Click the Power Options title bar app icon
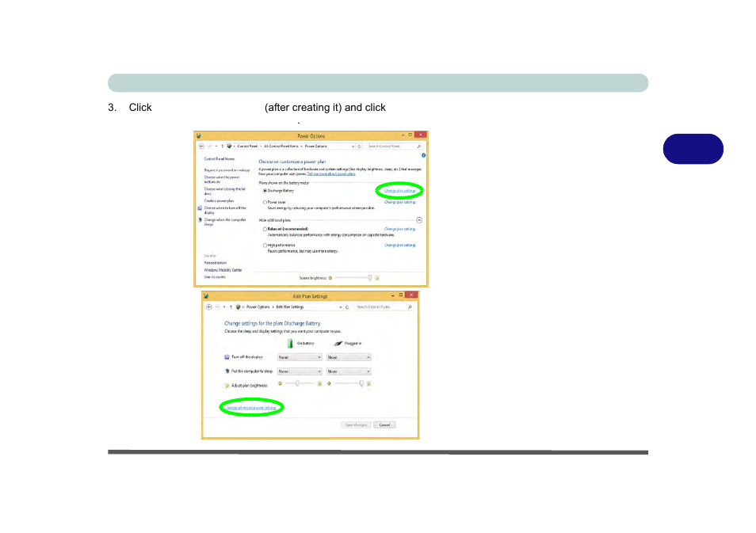The width and height of the screenshot is (756, 533). point(199,136)
